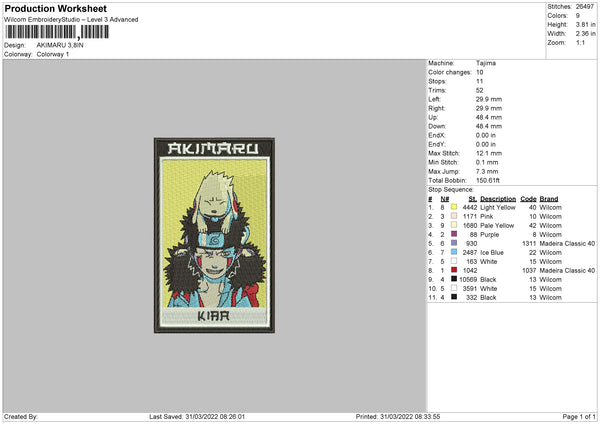Click the Stops label in machine info
Image resolution: width=600 pixels, height=424 pixels.
pos(437,81)
